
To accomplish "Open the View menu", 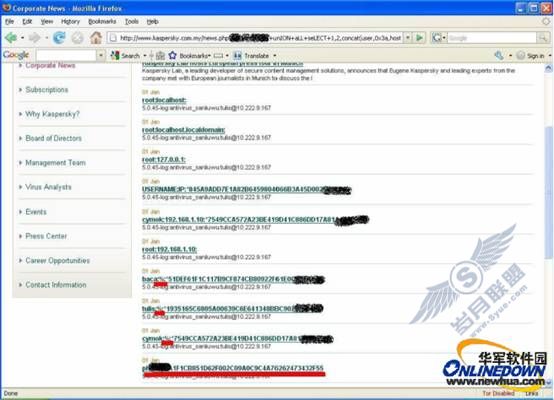I will [47, 22].
